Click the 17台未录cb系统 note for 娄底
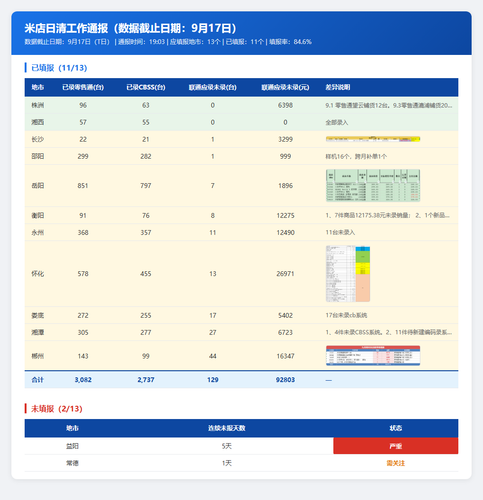This screenshot has width=483, height=500. [346, 315]
